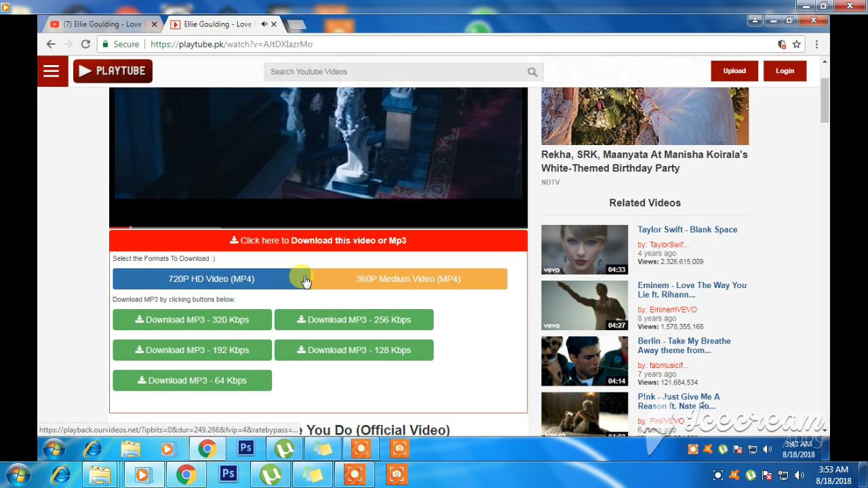Mute the playing tab via its speaker icon
Screen dimensions: 868x488
(x=264, y=24)
